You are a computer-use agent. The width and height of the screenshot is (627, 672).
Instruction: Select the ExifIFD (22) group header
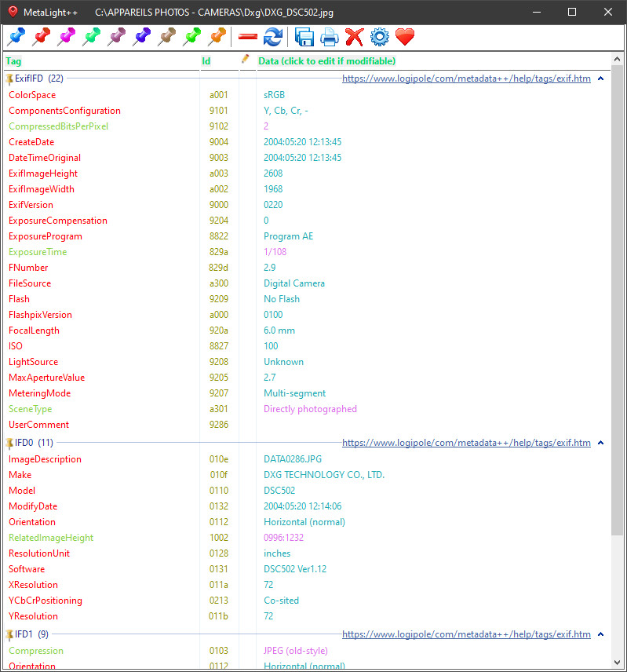click(39, 79)
